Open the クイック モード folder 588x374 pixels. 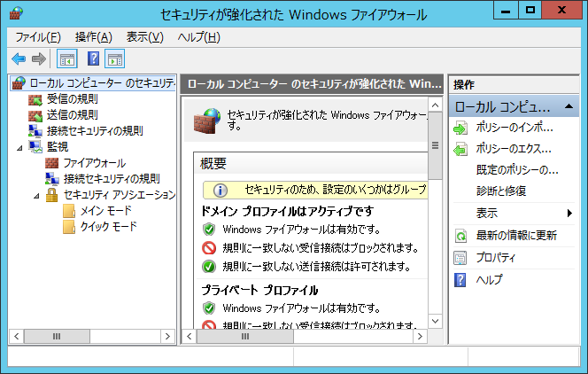click(x=109, y=226)
